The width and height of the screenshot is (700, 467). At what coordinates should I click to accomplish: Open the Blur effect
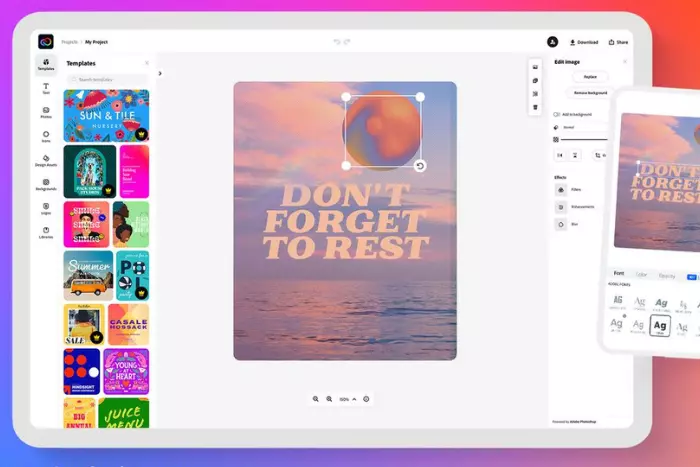coord(567,224)
